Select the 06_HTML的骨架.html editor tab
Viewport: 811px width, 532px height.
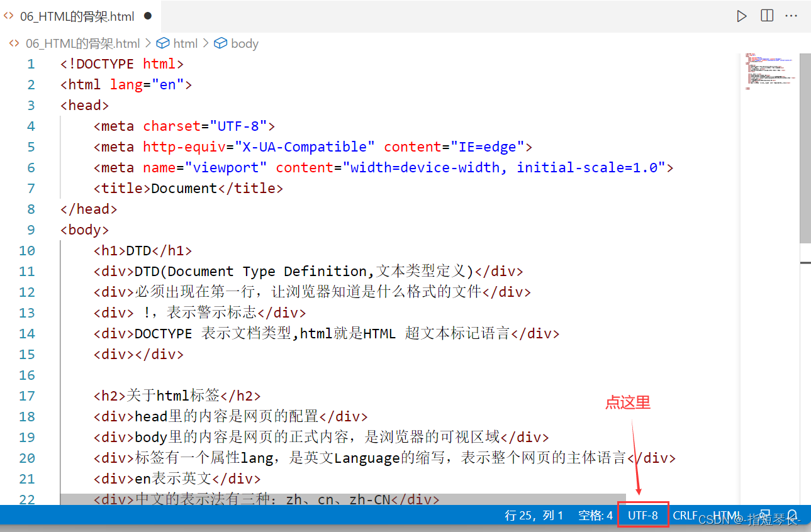tap(81, 16)
